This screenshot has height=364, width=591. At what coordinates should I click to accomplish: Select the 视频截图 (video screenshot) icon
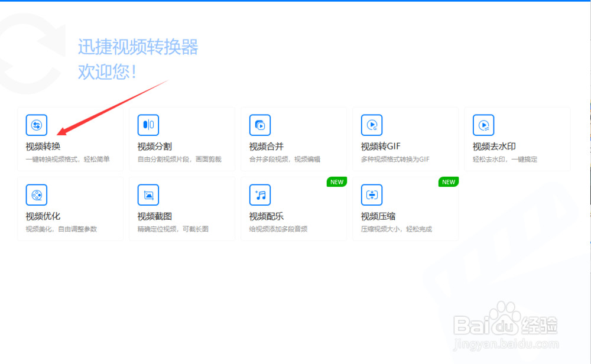coord(148,194)
